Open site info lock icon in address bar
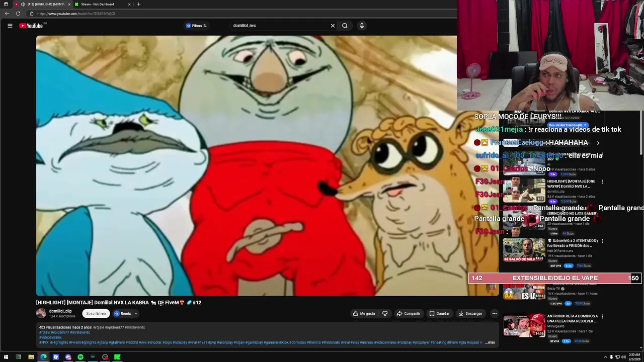Screen dimensions: 644x362 coord(31,14)
